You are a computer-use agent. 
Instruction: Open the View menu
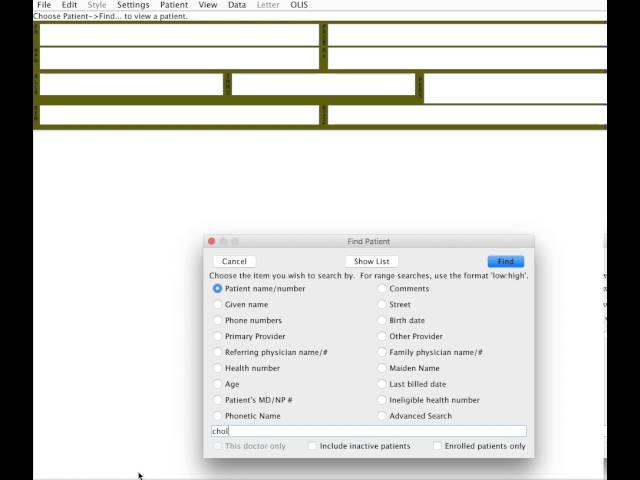coord(208,5)
